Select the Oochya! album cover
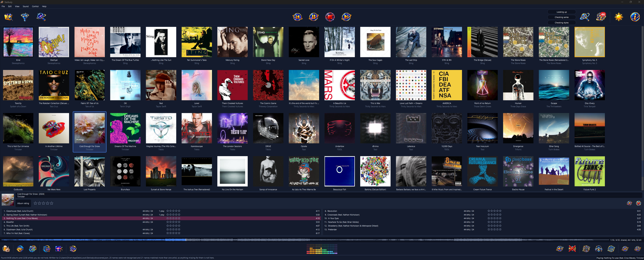This screenshot has height=260, width=644. tap(54, 42)
